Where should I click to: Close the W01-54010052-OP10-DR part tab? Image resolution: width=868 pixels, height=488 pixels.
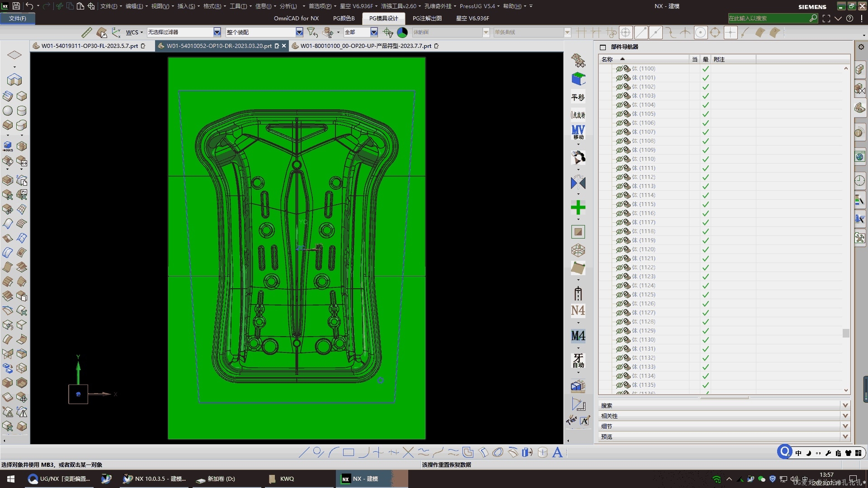pyautogui.click(x=284, y=46)
